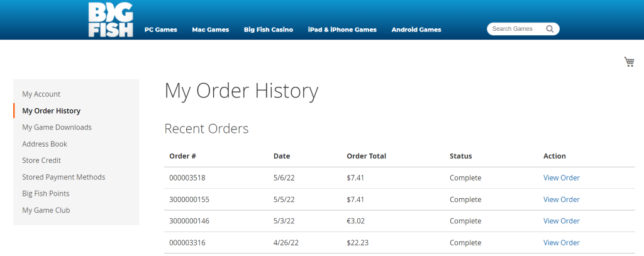Open My Game Club page
The image size is (644, 256).
point(46,210)
